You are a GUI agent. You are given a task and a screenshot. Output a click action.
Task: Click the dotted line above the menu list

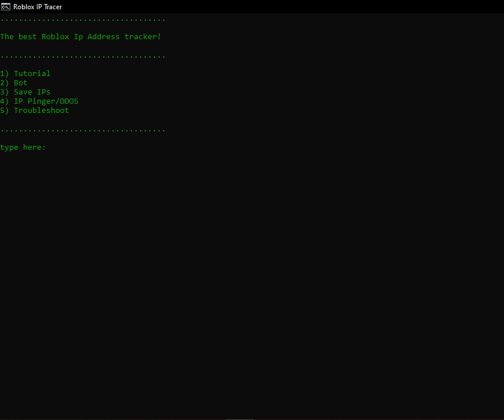(x=82, y=55)
